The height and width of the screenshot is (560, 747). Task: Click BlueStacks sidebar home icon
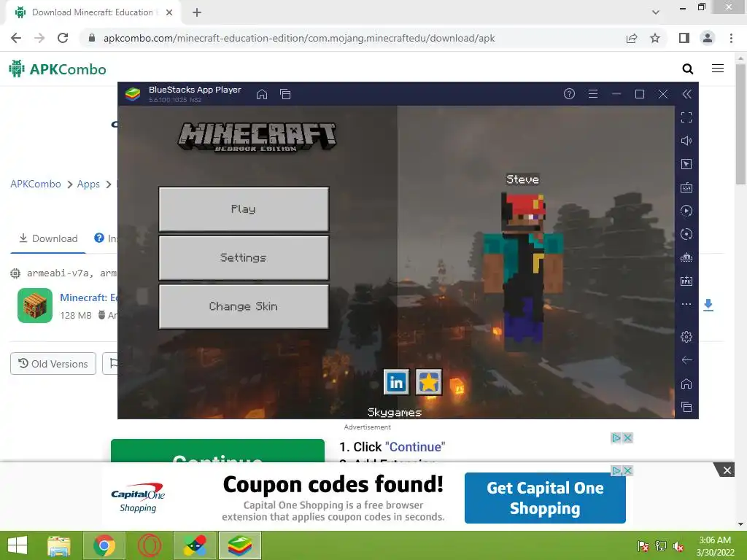686,384
